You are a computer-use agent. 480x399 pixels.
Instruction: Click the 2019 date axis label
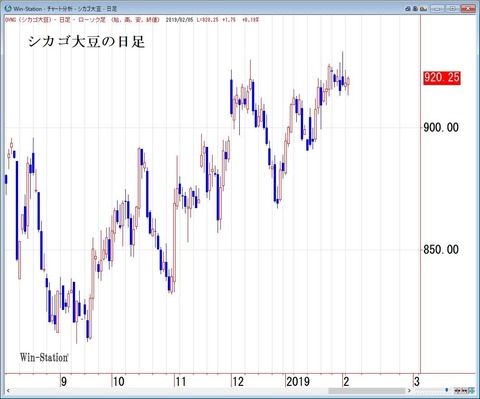coord(298,381)
